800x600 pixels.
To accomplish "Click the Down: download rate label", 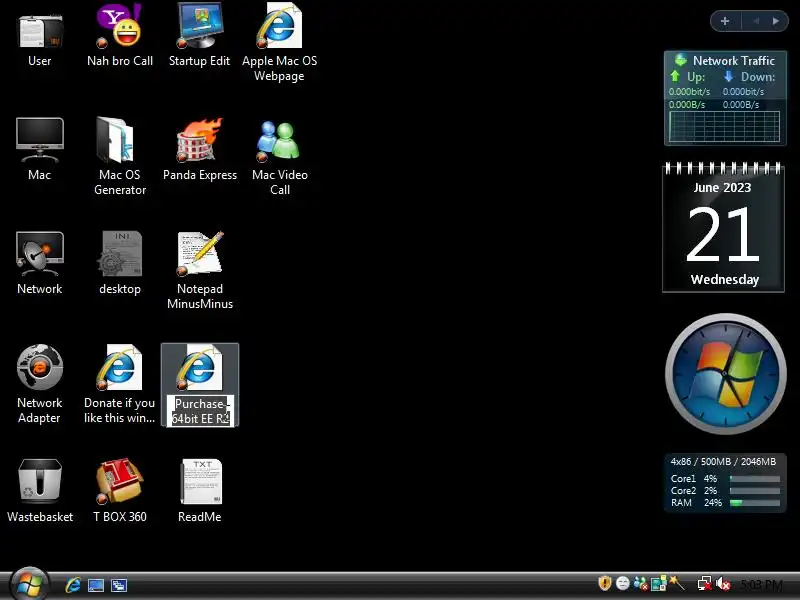I will [758, 77].
